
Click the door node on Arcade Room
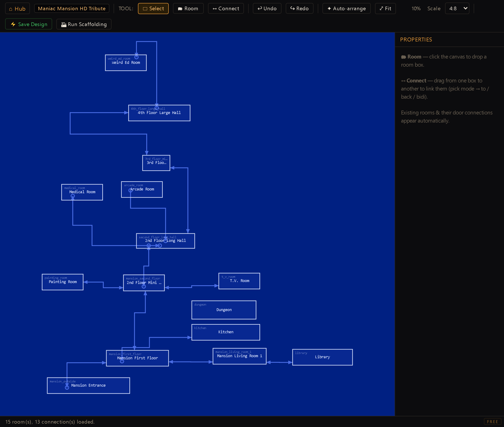pyautogui.click(x=130, y=190)
